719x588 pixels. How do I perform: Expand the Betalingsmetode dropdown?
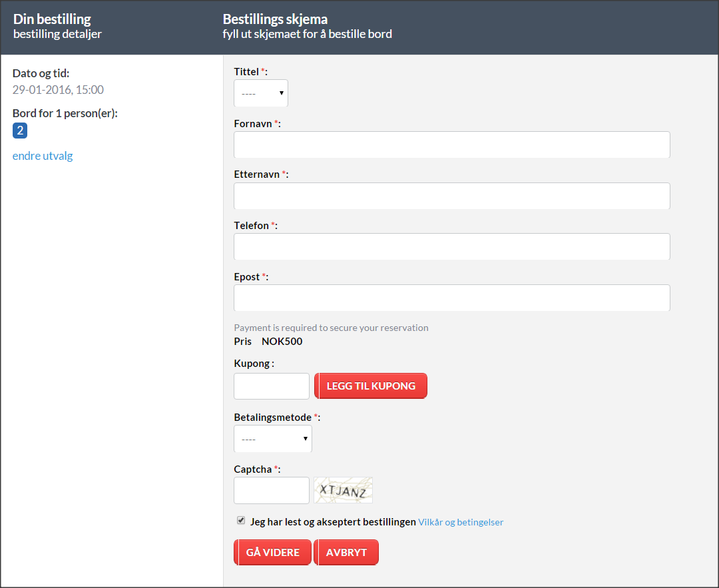[272, 439]
